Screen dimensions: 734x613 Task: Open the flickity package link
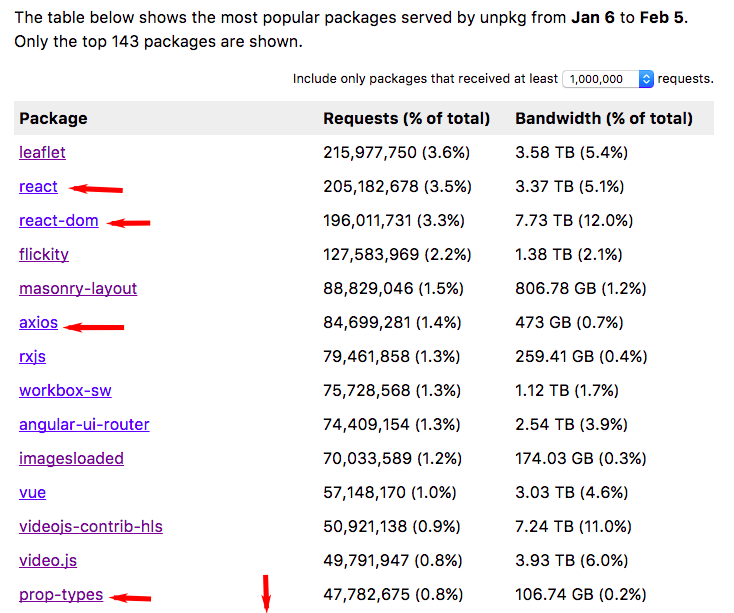(44, 255)
